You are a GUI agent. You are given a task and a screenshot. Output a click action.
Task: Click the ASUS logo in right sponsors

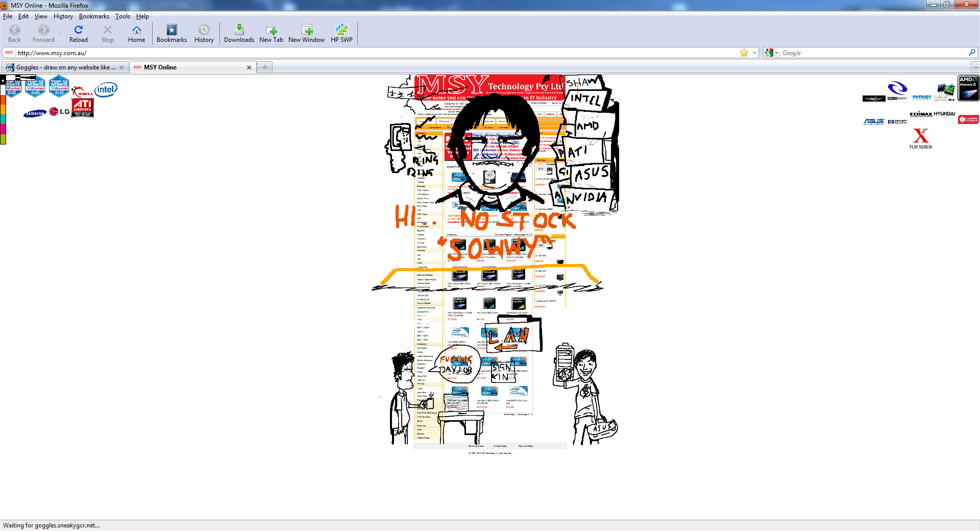tap(873, 122)
